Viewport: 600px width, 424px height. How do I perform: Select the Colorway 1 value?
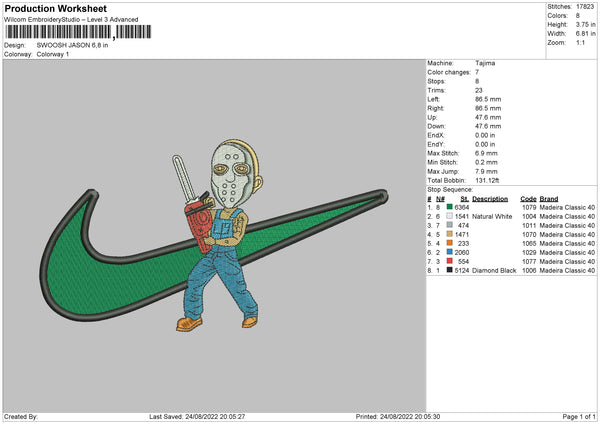[x=53, y=53]
